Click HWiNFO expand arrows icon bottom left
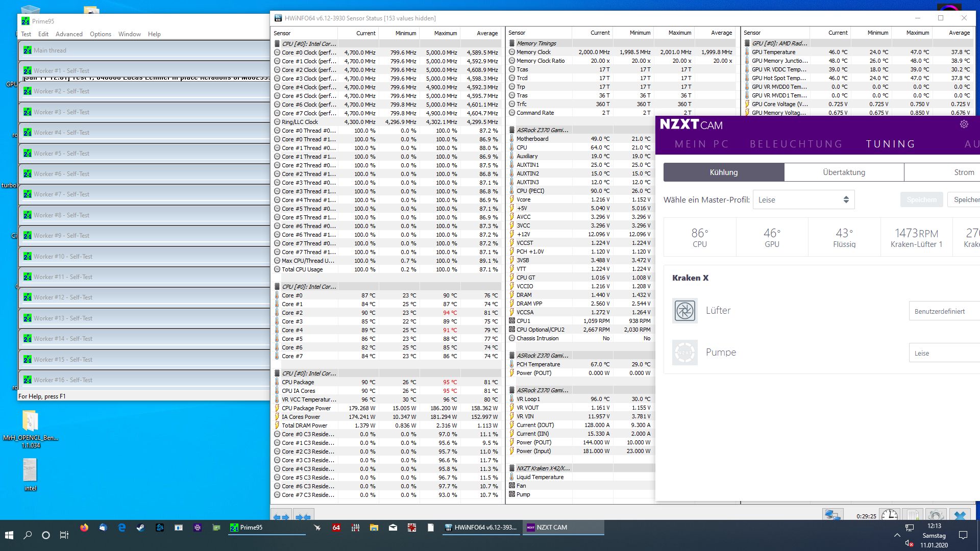980x551 pixels. tap(281, 516)
